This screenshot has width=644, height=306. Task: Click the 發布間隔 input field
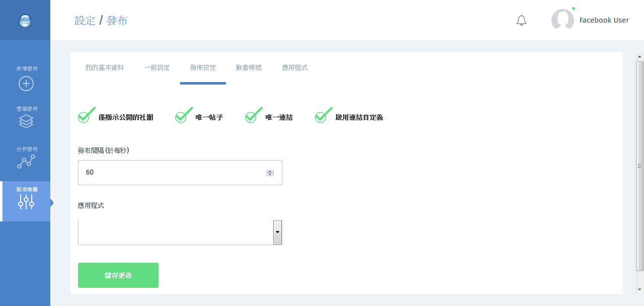(x=171, y=173)
